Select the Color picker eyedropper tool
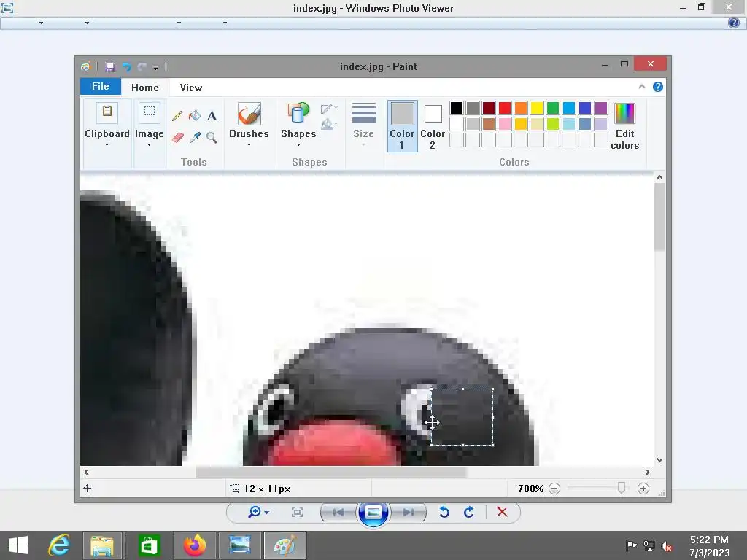Viewport: 747px width, 560px height. pos(194,138)
